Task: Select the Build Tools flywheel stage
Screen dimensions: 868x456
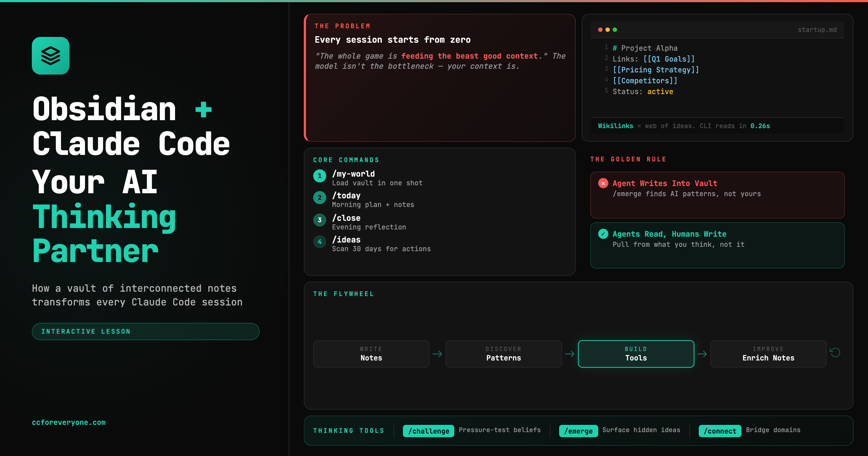Action: click(636, 354)
